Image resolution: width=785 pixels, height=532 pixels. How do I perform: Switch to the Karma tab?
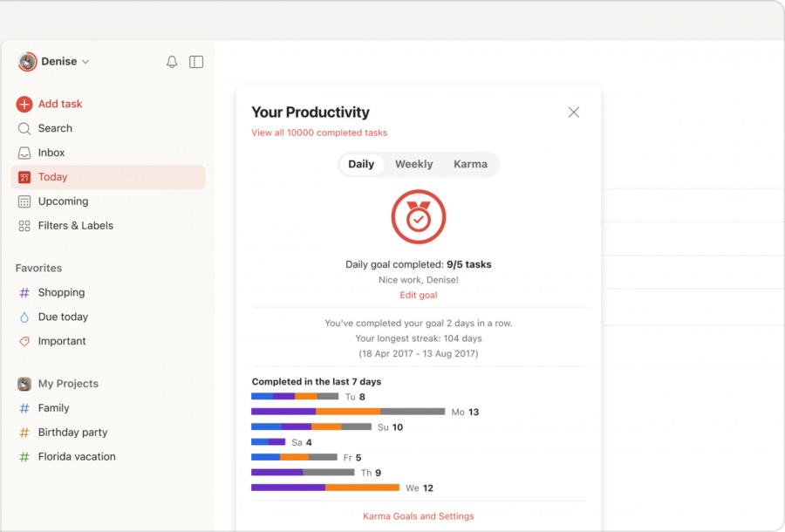(470, 164)
